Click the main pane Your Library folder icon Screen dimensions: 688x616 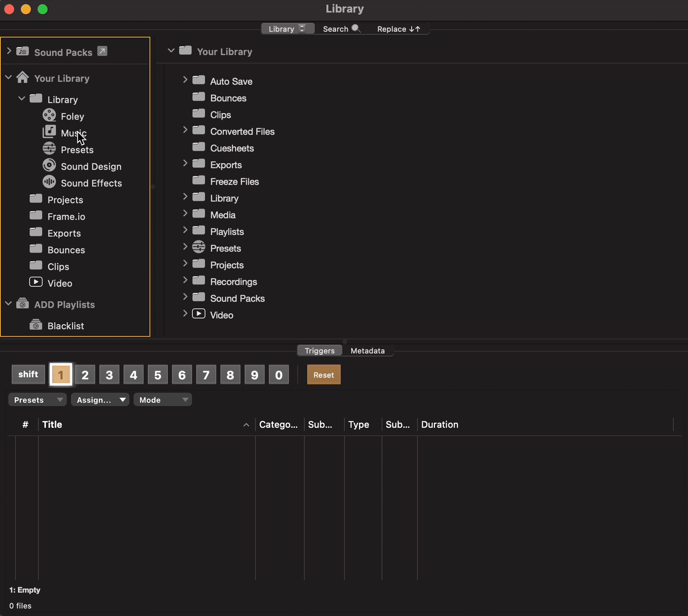(x=185, y=50)
